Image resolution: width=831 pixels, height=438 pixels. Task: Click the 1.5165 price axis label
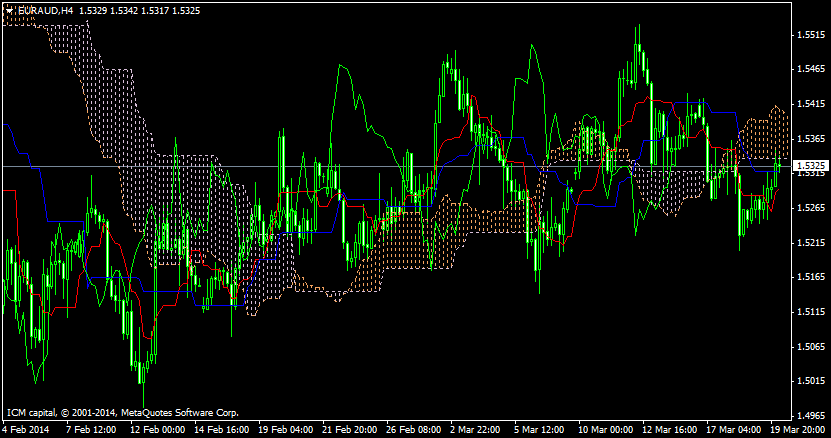(811, 277)
